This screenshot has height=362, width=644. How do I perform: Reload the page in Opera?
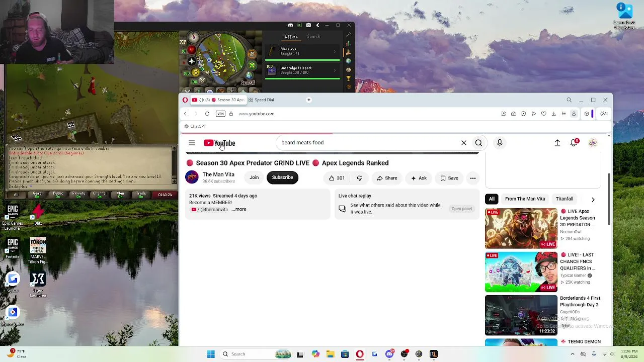[x=207, y=114]
